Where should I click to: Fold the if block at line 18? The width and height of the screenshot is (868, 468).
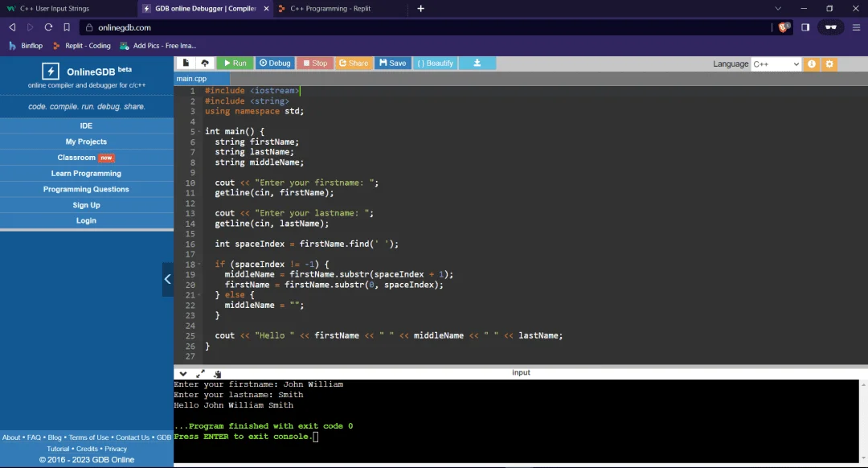pos(199,265)
